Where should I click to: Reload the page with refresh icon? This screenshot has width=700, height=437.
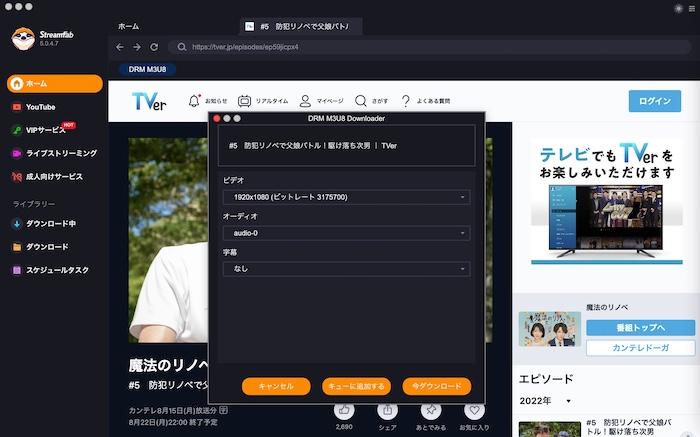(154, 47)
